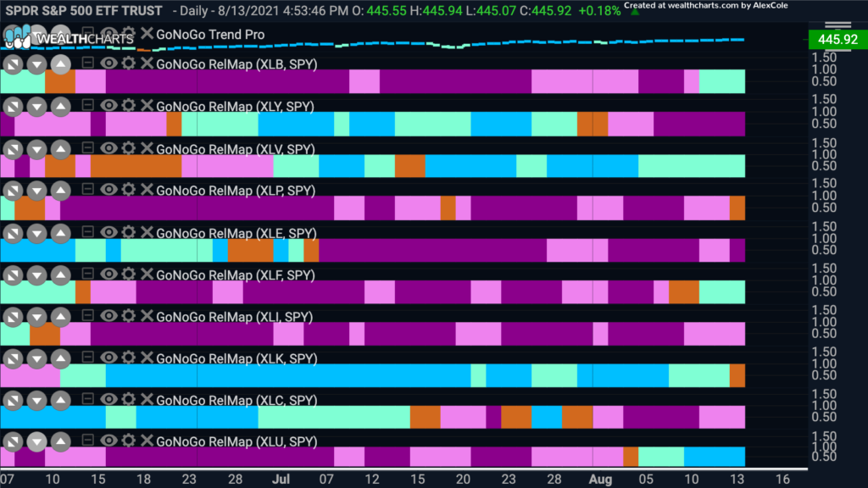
Task: Collapse the RelMap XLE panel
Action: pos(87,230)
